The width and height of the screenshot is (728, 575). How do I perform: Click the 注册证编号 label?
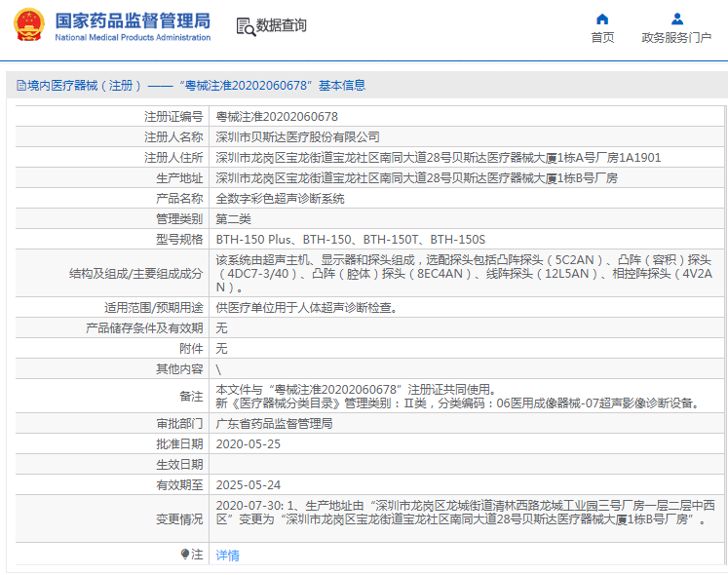coord(173,117)
